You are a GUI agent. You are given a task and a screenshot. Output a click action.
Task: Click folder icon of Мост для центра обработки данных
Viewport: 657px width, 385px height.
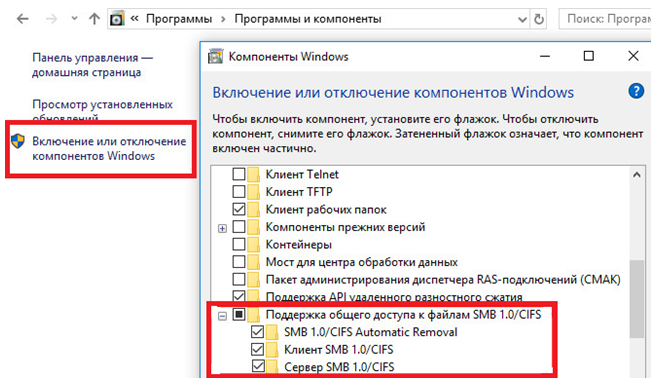tap(253, 262)
